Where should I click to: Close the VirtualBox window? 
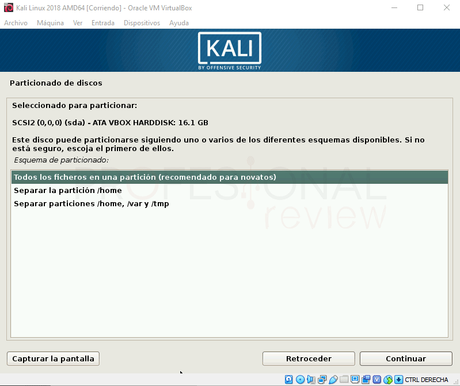[447, 8]
